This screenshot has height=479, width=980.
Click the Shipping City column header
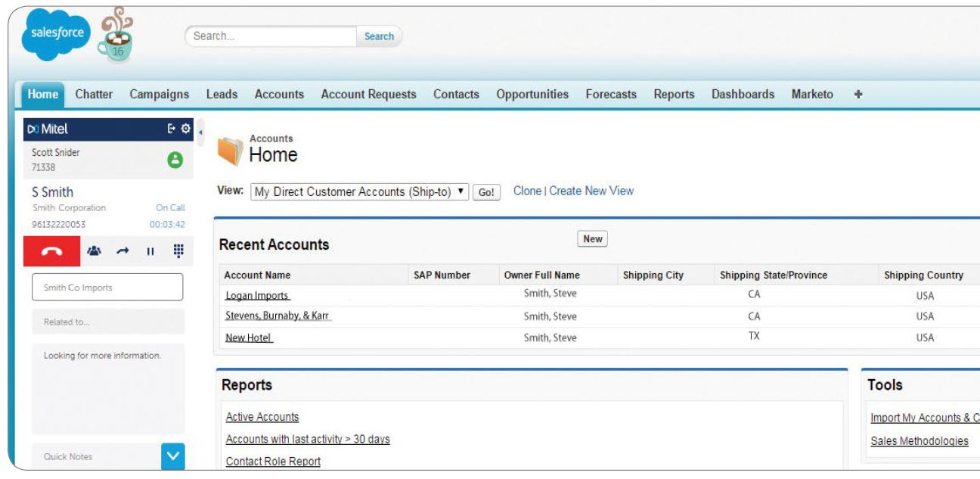(653, 275)
